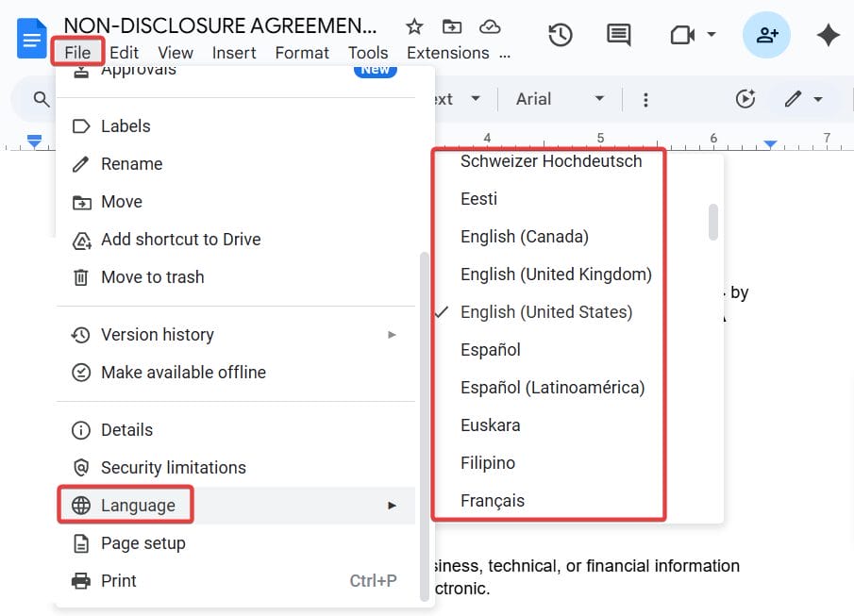Open the Tools menu
The image size is (854, 616).
pos(368,53)
